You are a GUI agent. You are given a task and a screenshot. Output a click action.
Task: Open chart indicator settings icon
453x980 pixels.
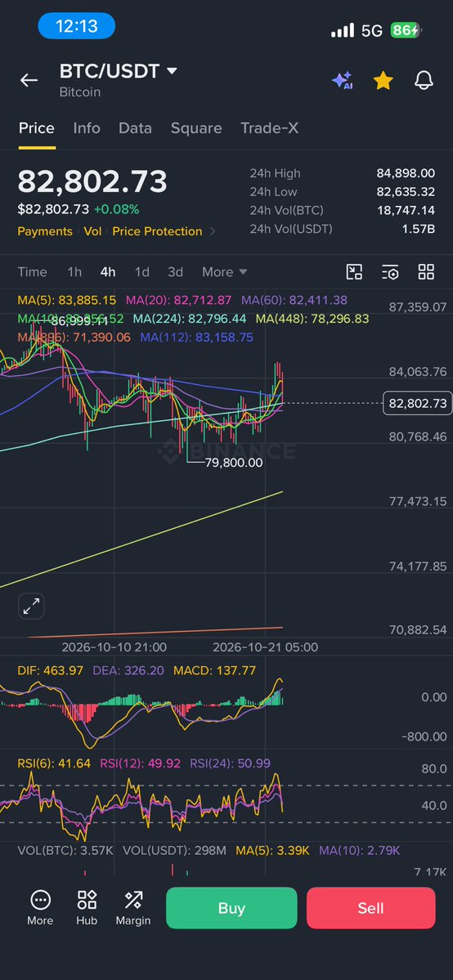pos(390,271)
